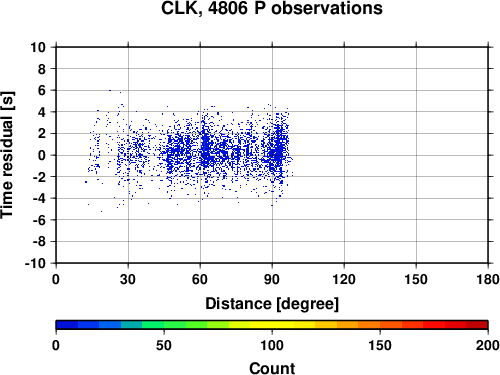Click the "Time residual [s]" axis label
The height and width of the screenshot is (375, 500).
click(7, 155)
